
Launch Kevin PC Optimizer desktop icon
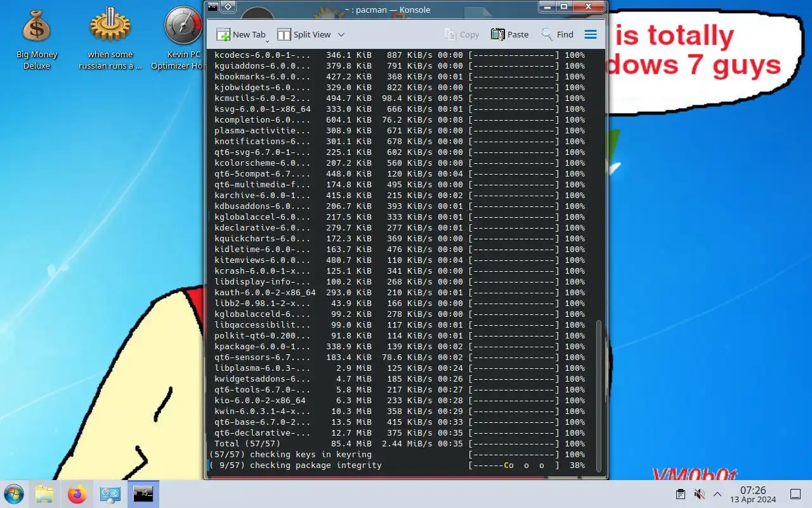183,39
